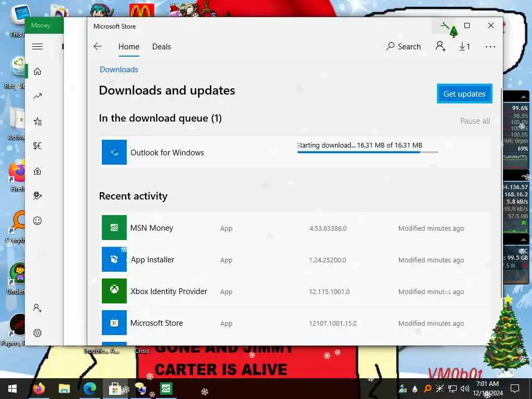Open the three-dot See more menu
532x399 pixels.
tap(490, 47)
